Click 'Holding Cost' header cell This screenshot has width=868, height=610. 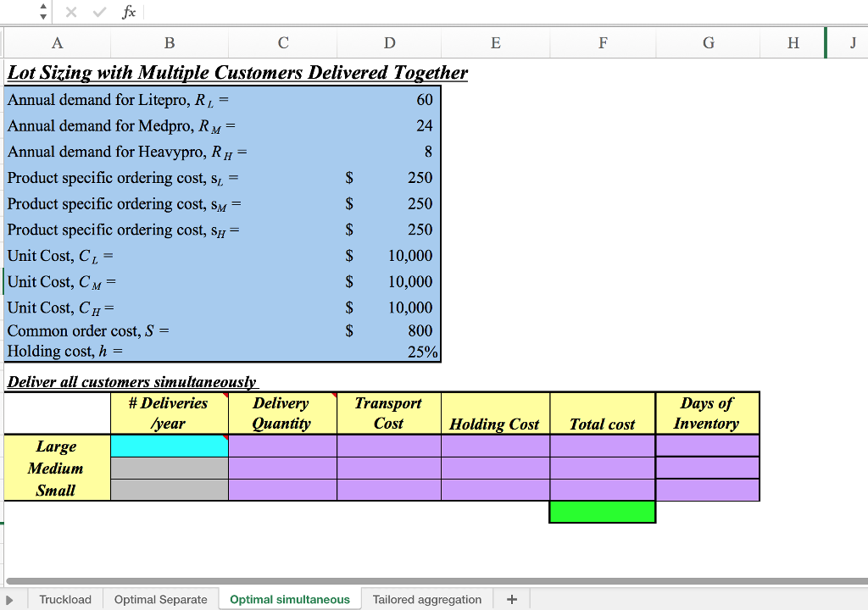coord(495,413)
